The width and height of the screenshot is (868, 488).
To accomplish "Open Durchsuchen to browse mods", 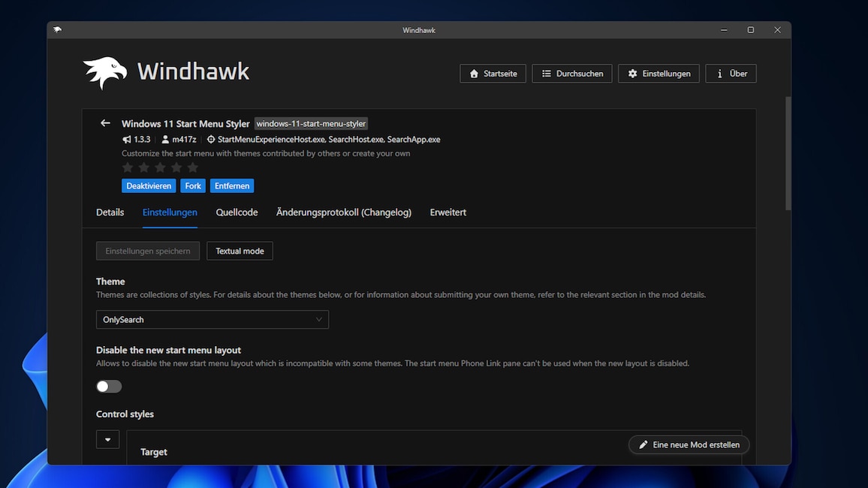I will tap(572, 74).
